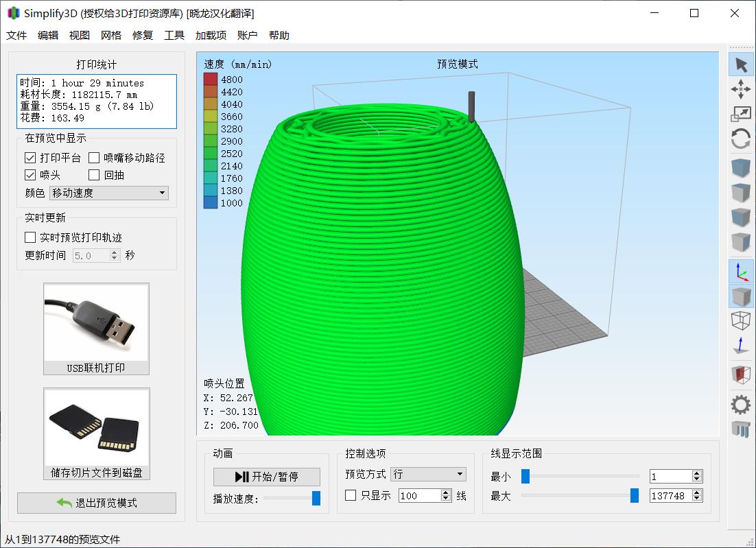
Task: Open the 工具 menu
Action: point(174,36)
